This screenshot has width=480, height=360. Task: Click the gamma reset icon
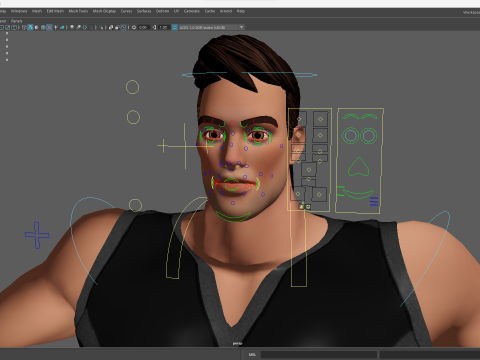154,27
